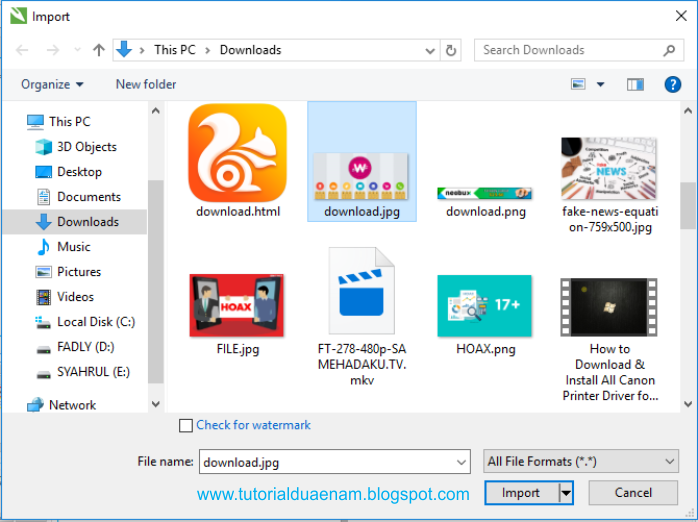Open the blue help question icon
The width and height of the screenshot is (698, 522).
point(673,84)
